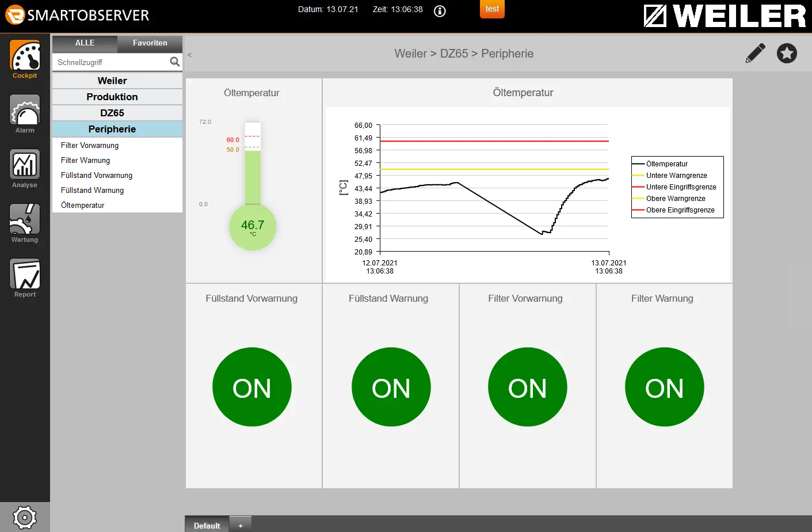The width and height of the screenshot is (812, 532).
Task: Switch to the Favoriten tab
Action: point(150,43)
